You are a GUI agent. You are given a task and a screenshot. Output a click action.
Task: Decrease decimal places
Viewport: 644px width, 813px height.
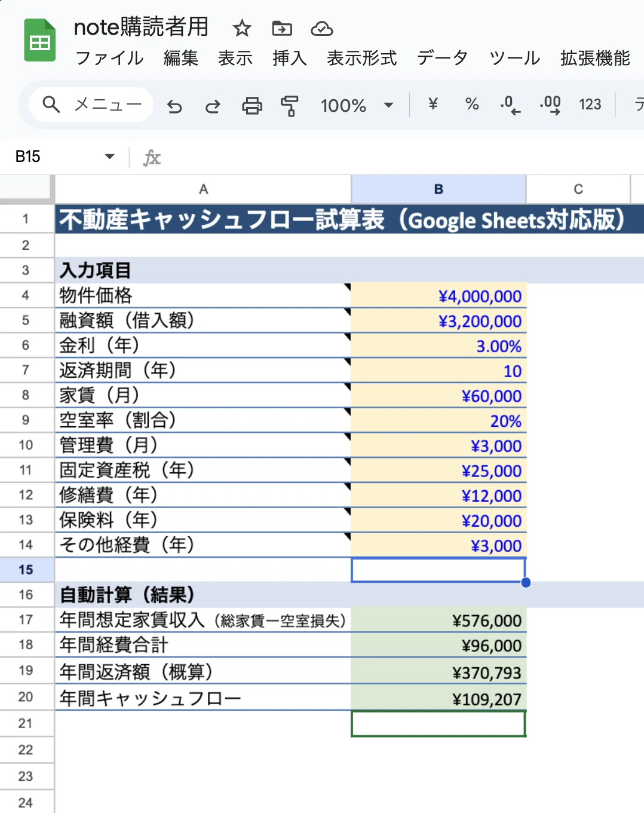510,105
